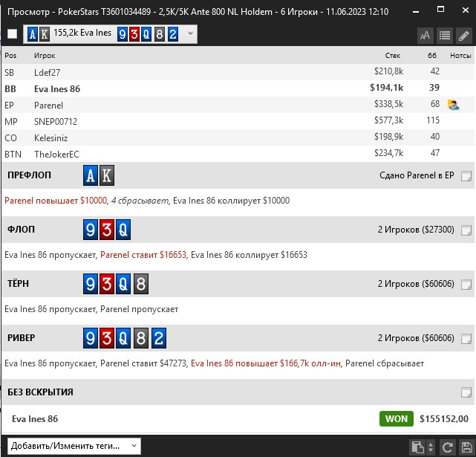Screen dimensions: 476x457
Task: Open the 'Добавить/Изменить теги...' dropdown
Action: (x=74, y=446)
